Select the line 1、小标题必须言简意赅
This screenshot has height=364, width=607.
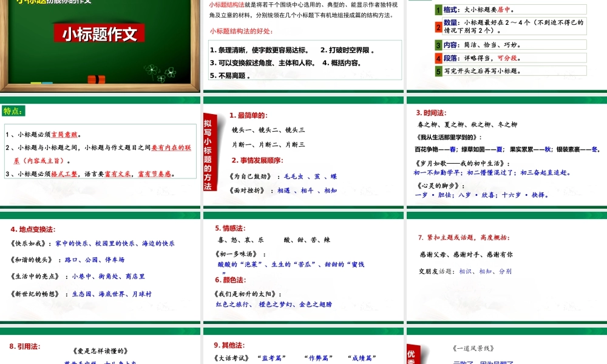(43, 135)
